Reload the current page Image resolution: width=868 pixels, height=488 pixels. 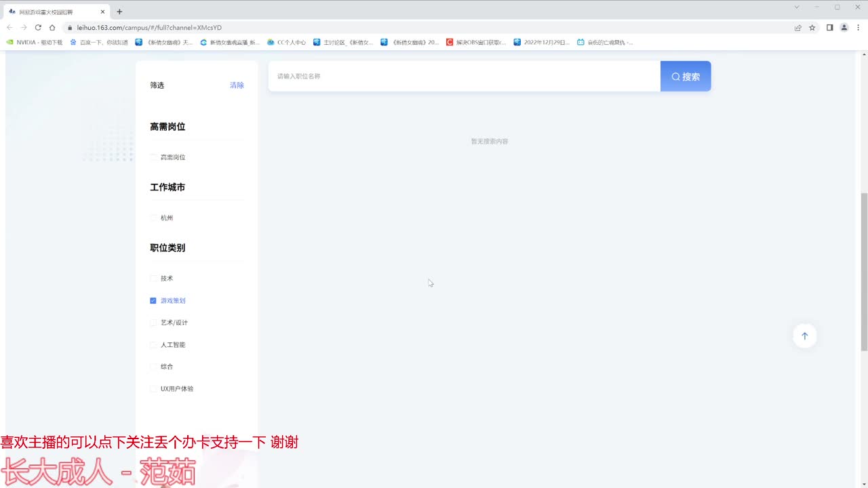(38, 28)
